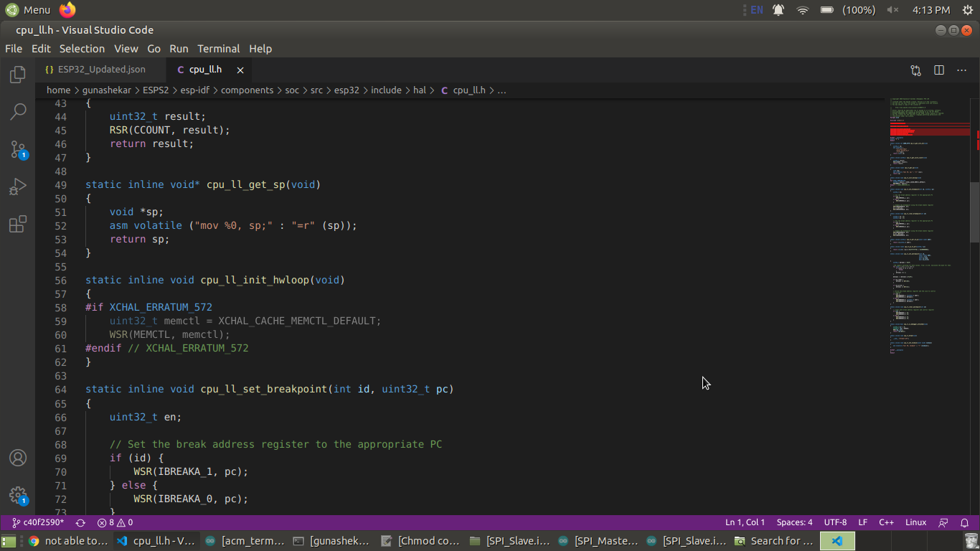Open the Extensions view

[x=18, y=224]
